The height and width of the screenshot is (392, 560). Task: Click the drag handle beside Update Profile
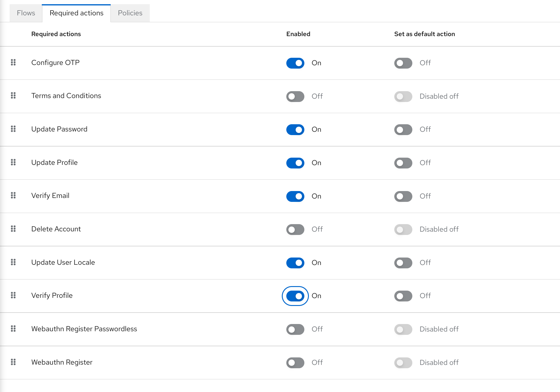[x=13, y=163]
